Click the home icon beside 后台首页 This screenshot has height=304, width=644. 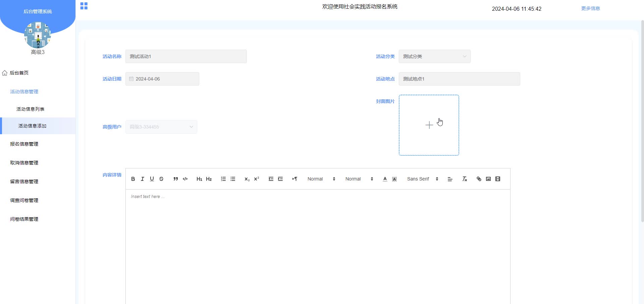tap(5, 73)
